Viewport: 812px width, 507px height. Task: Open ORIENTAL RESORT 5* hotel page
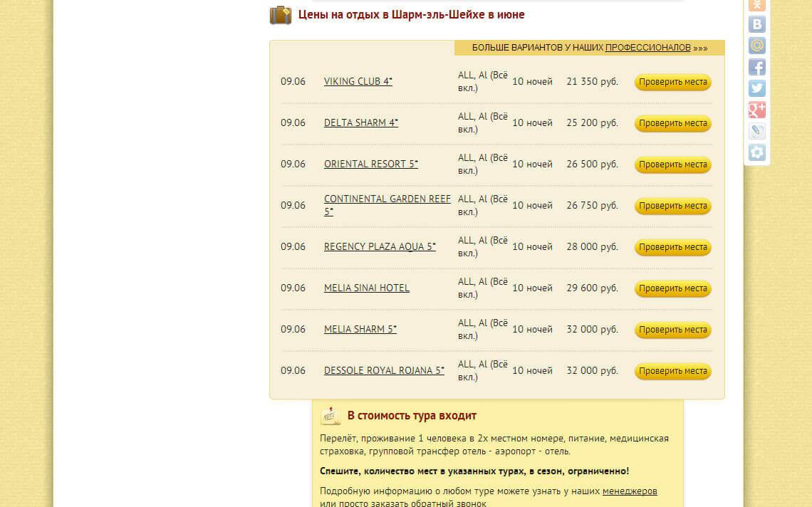(370, 164)
